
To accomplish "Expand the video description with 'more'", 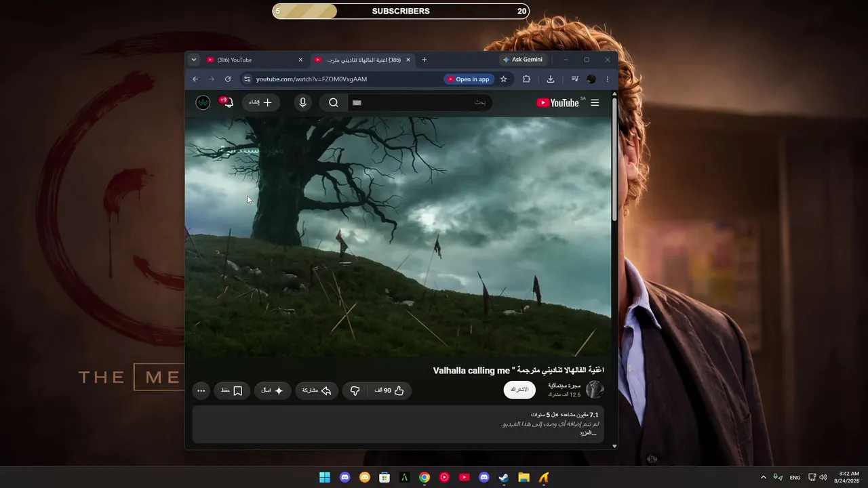I will click(588, 432).
